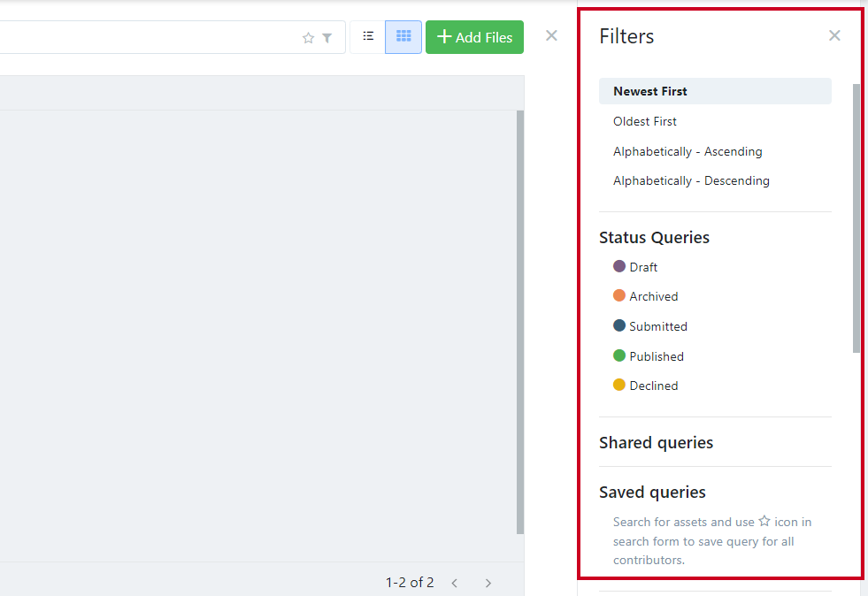
Task: Click the green Published color dot
Action: coord(618,355)
